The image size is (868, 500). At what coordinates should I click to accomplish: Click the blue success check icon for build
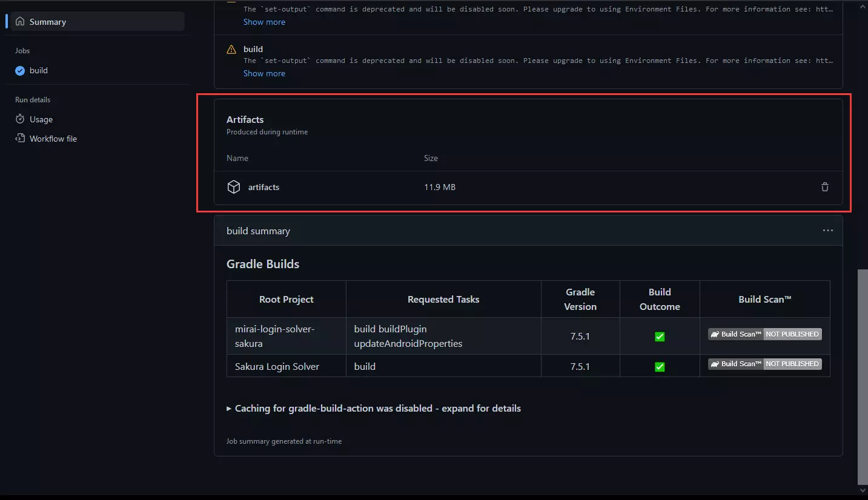20,71
